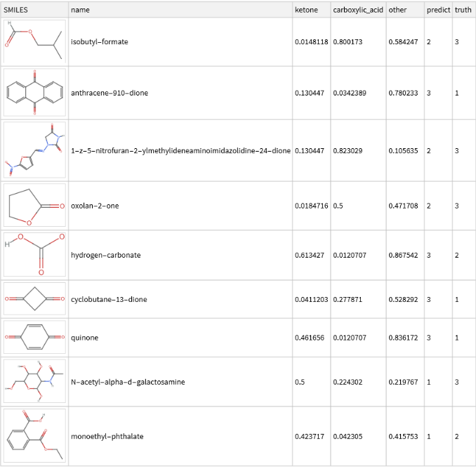Click the truth column header
This screenshot has height=476, width=476.
(463, 10)
